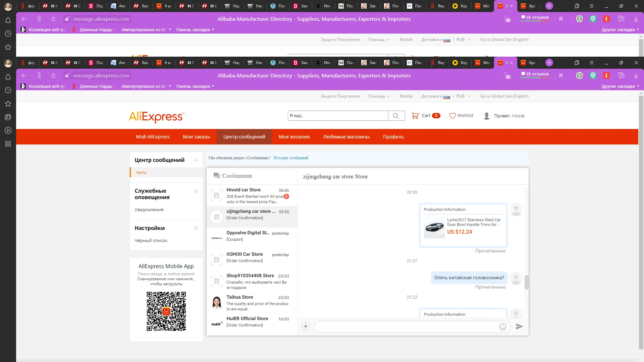This screenshot has height=362, width=644.
Task: Click the page reload icon
Action: (53, 76)
